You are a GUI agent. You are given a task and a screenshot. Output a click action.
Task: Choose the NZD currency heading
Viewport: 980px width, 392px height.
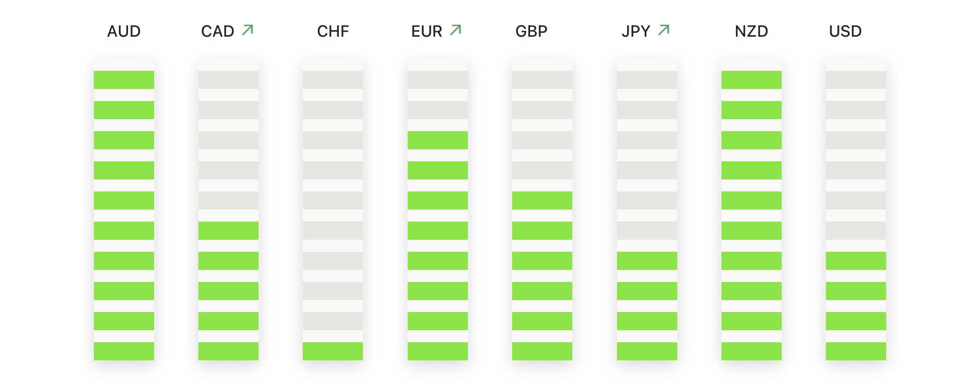pyautogui.click(x=752, y=31)
